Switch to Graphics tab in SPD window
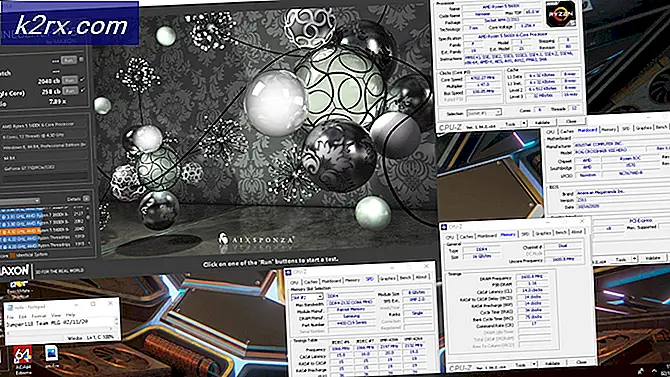The height and width of the screenshot is (377, 670). coord(388,278)
